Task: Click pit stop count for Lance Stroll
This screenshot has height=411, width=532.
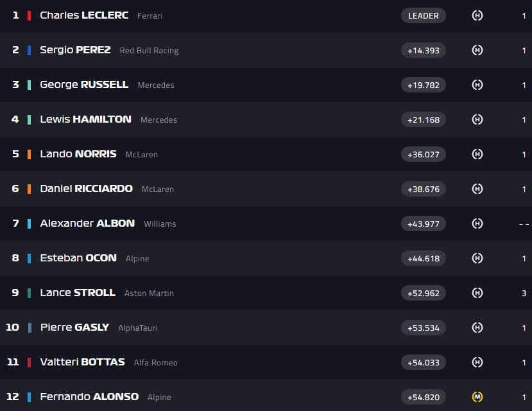Action: click(524, 293)
